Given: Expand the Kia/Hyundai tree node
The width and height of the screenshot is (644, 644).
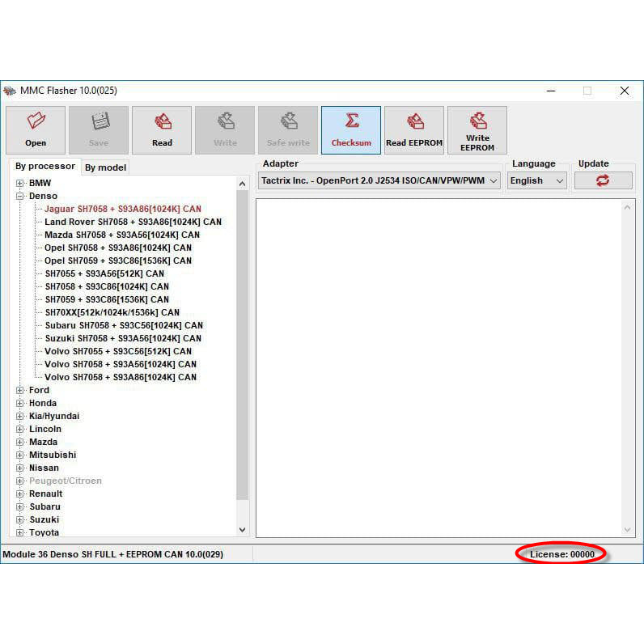Looking at the screenshot, I should point(19,416).
